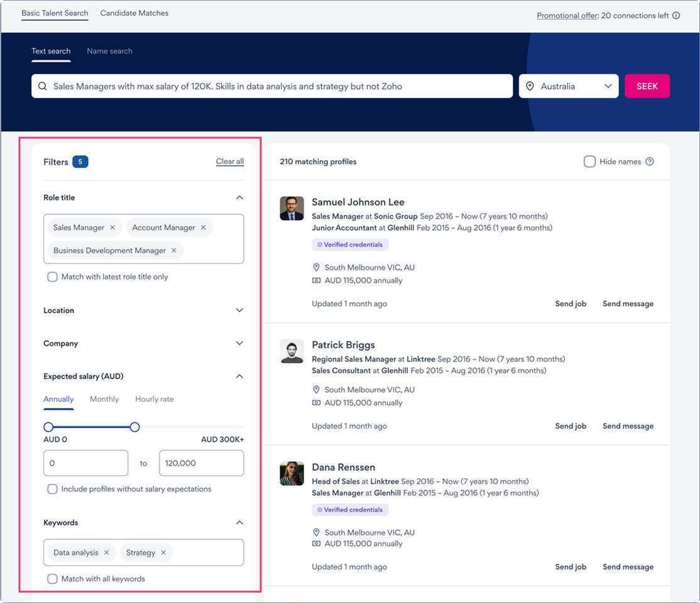This screenshot has height=603, width=700.
Task: Expand the Company filter section
Action: (239, 343)
